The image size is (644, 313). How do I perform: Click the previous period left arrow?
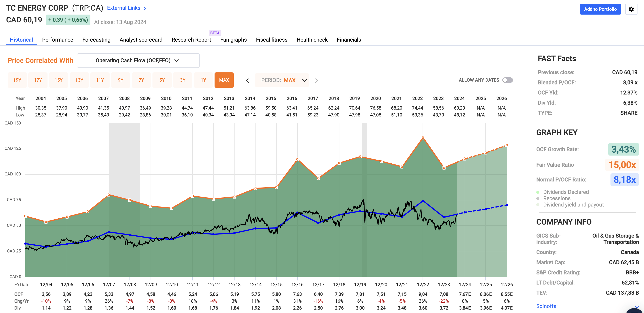pyautogui.click(x=247, y=80)
